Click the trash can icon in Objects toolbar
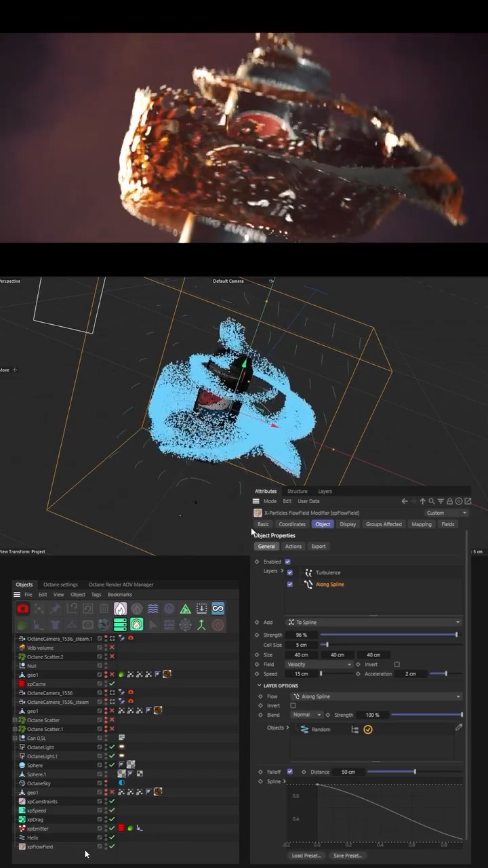488x868 pixels. pyautogui.click(x=104, y=609)
